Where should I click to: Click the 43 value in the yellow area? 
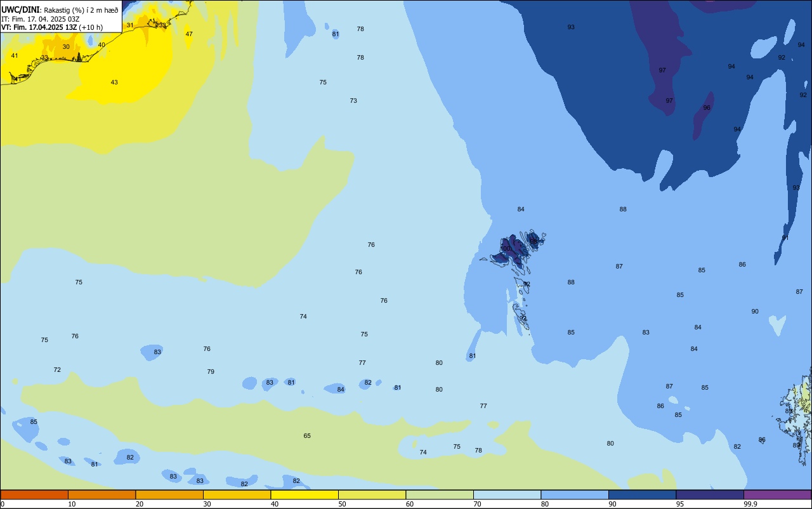114,83
